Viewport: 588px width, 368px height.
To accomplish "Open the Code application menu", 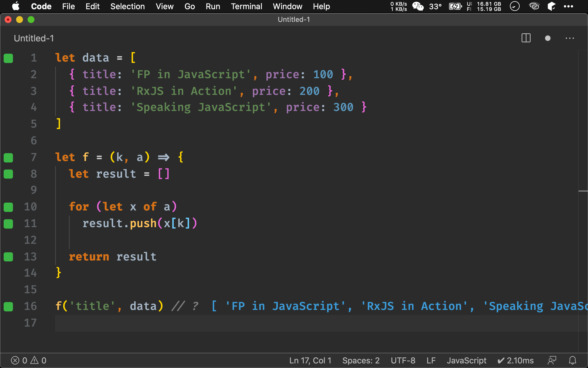I will pyautogui.click(x=41, y=6).
